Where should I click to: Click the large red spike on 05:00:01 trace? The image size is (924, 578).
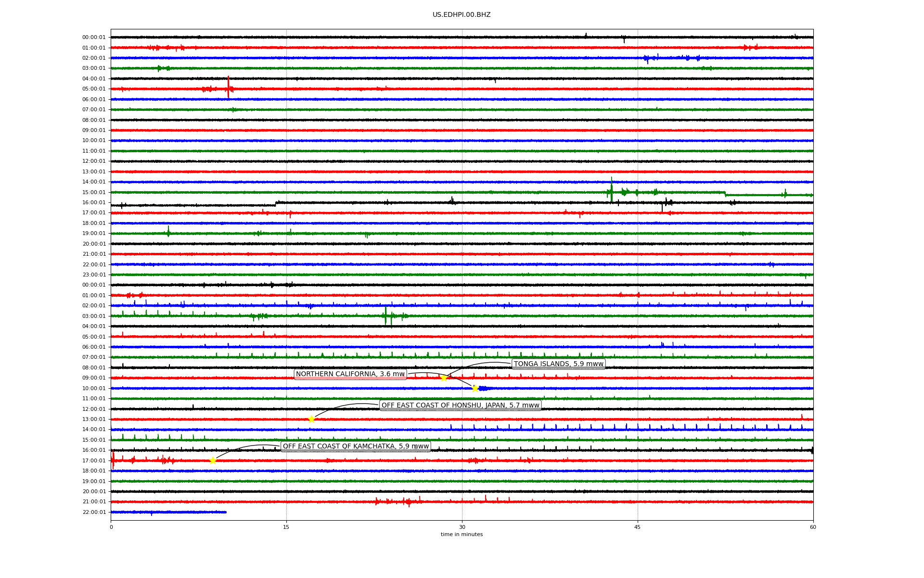click(x=228, y=87)
